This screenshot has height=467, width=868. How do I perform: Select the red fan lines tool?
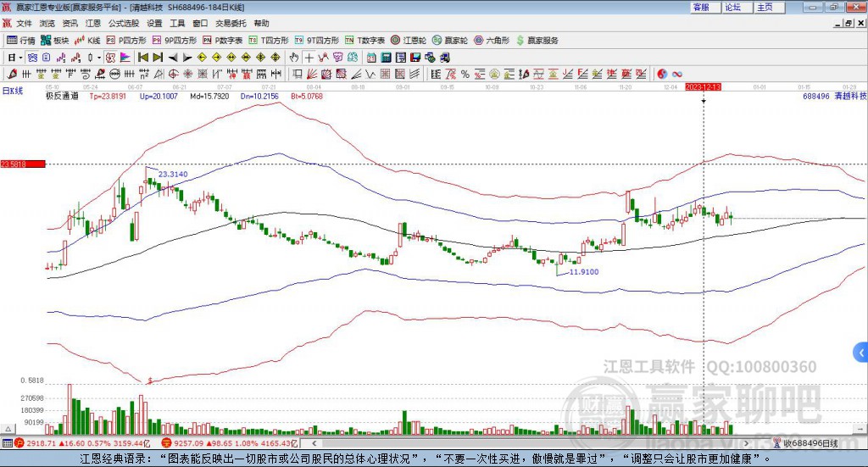(x=312, y=74)
